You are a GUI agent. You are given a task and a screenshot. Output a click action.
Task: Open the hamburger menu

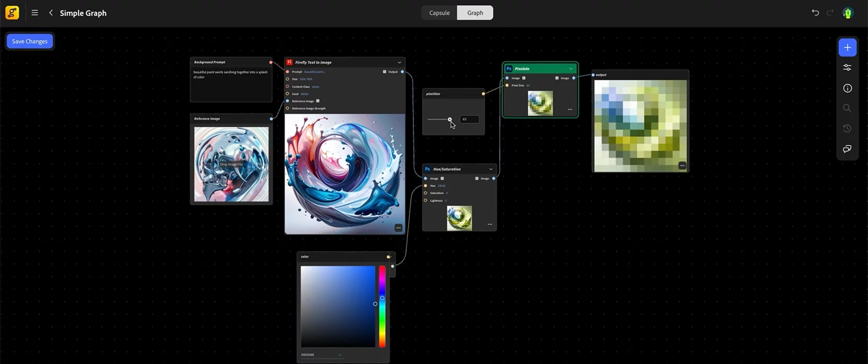pyautogui.click(x=35, y=12)
